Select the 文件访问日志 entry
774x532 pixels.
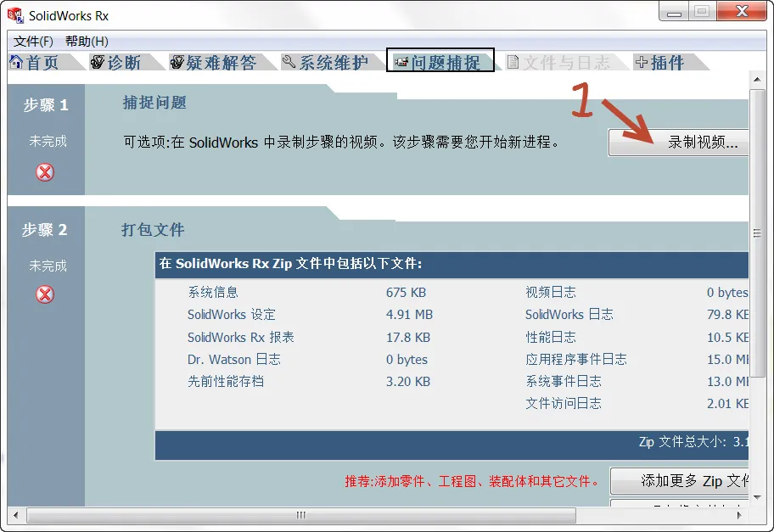tap(564, 404)
